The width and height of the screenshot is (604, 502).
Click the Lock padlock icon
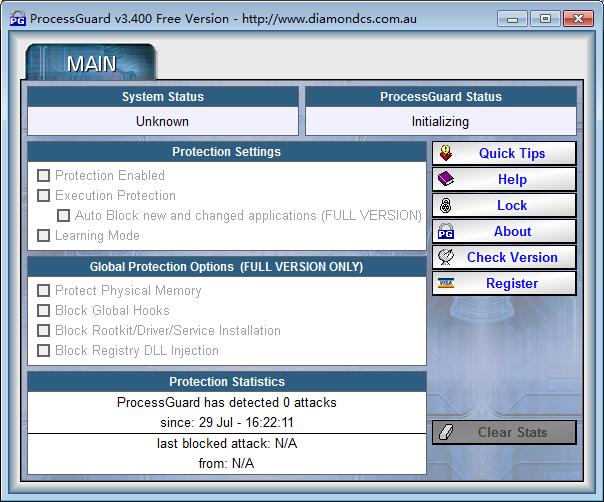click(x=446, y=205)
